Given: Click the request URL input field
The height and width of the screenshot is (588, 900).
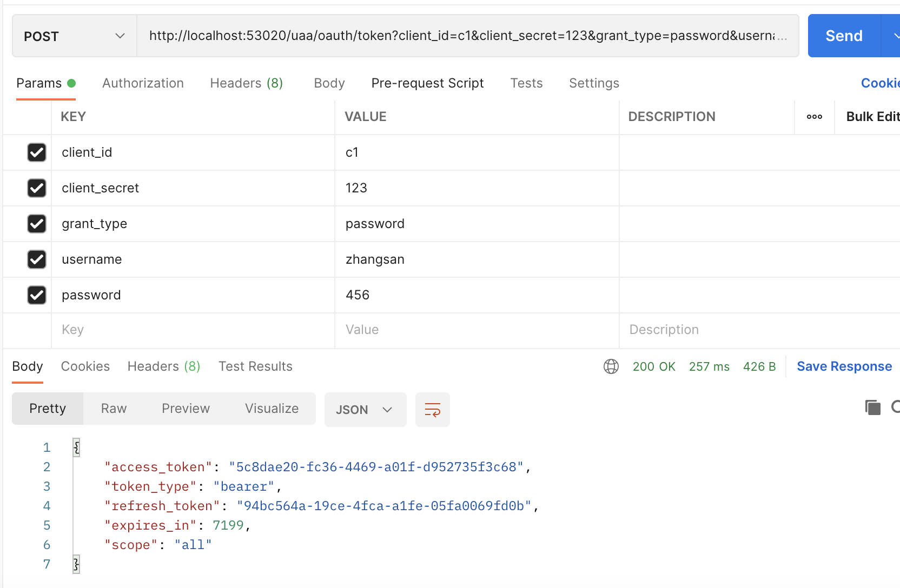Looking at the screenshot, I should click(x=468, y=36).
